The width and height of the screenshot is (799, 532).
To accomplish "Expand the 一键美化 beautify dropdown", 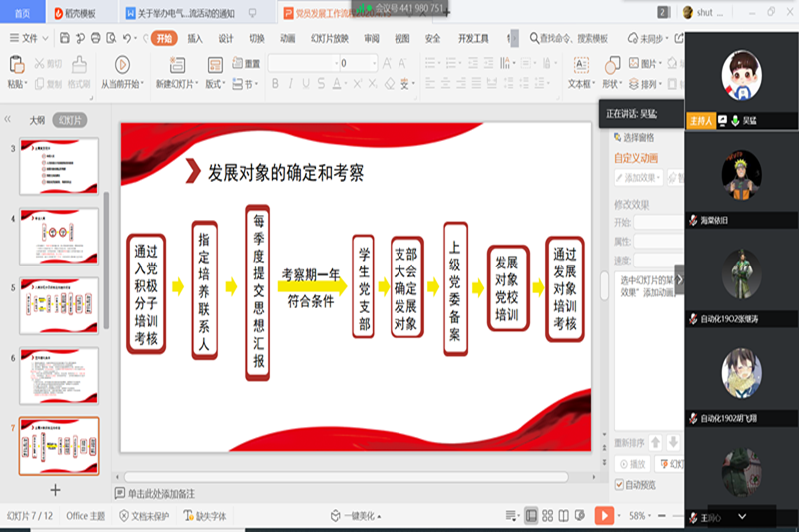I will (x=360, y=516).
